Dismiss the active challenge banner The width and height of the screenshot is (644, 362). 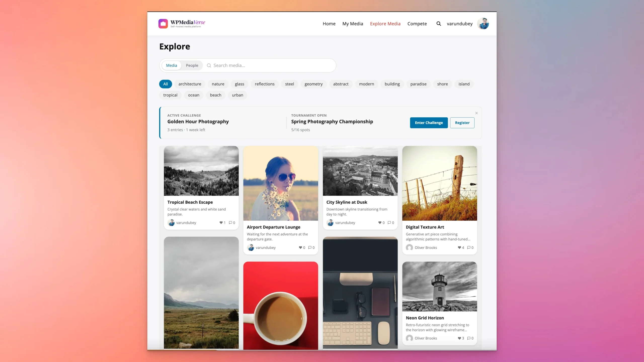tap(476, 113)
